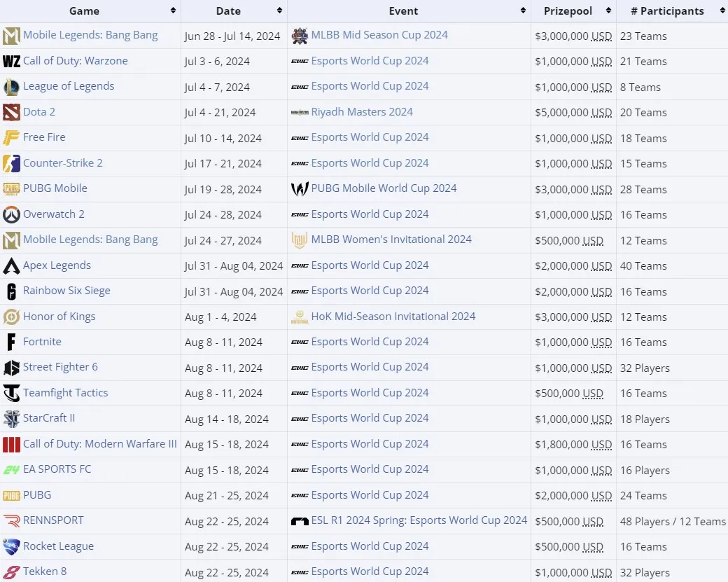Click the RENNSPORT logo icon

[x=11, y=521]
